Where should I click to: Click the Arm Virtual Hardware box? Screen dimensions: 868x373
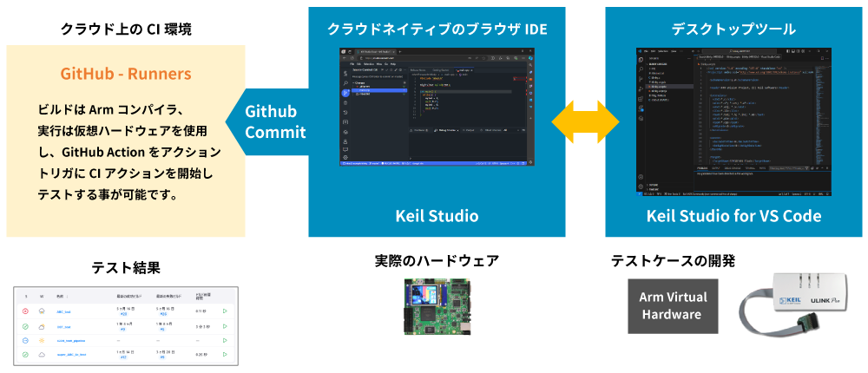coord(673,305)
